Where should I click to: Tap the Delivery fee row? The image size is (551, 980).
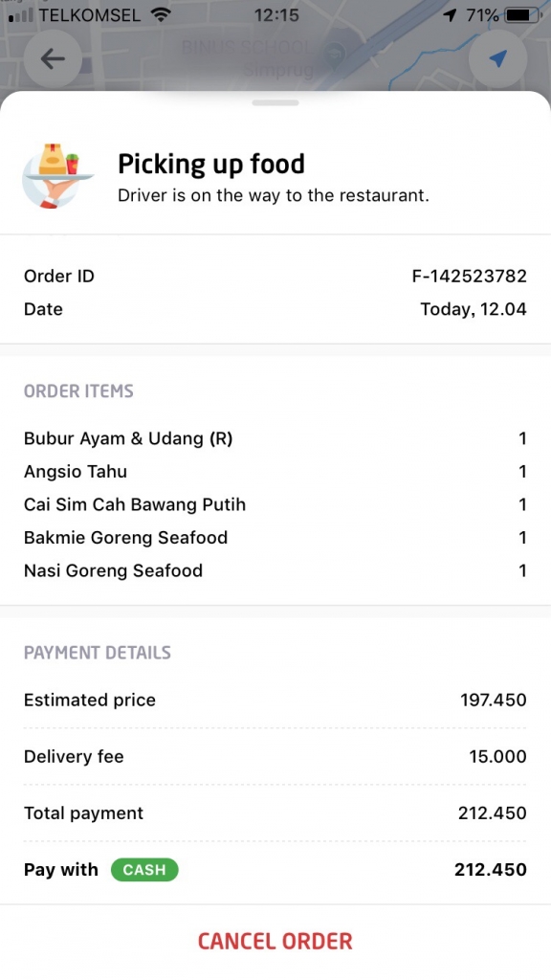(x=275, y=756)
